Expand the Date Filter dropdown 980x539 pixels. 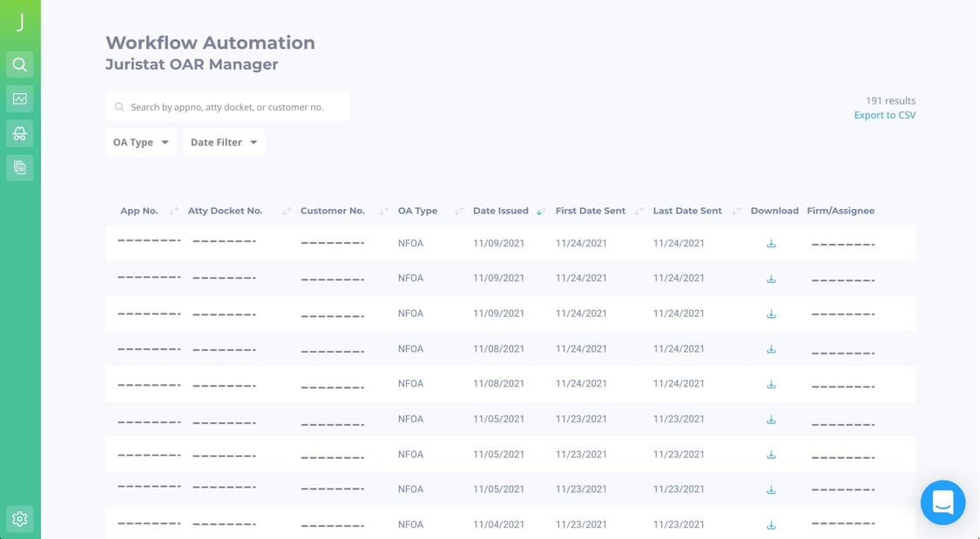(x=223, y=142)
